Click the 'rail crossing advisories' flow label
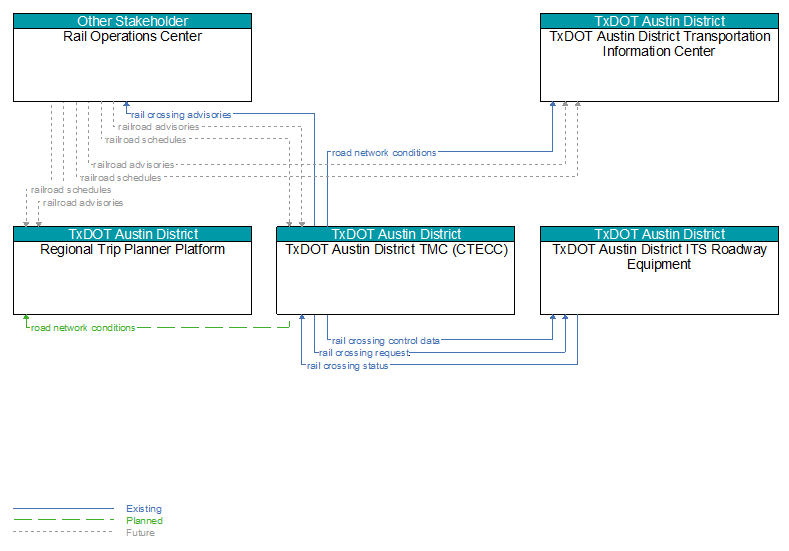This screenshot has width=789, height=551. [181, 115]
